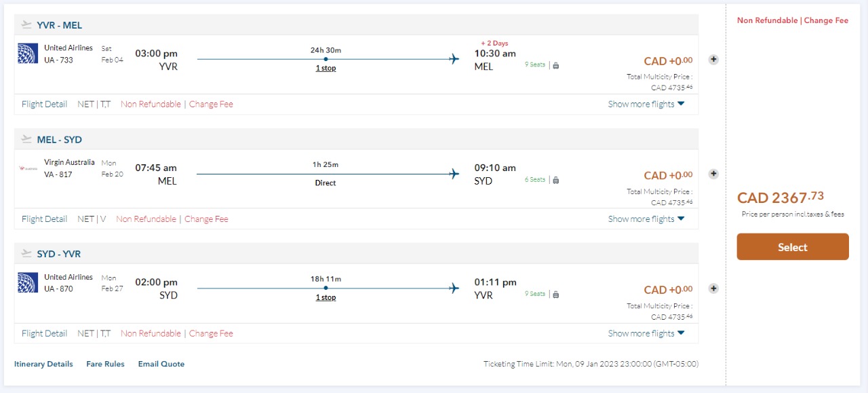Open Fare Rules

105,364
